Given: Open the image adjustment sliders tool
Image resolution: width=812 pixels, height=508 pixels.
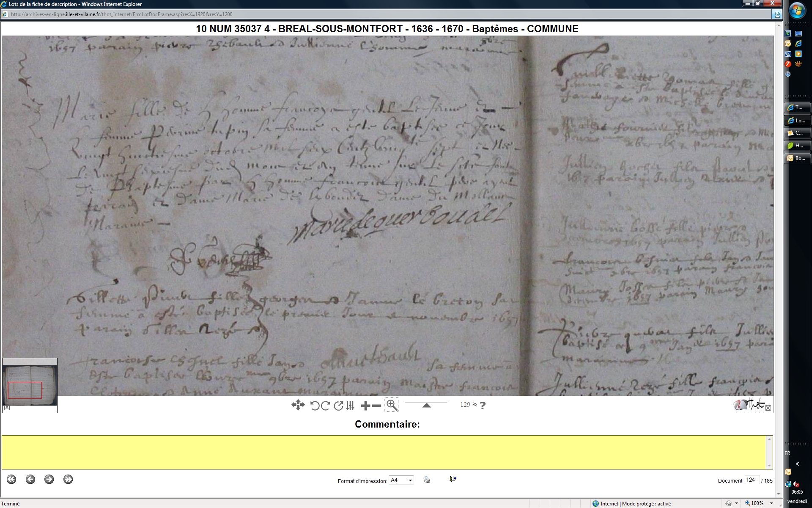Looking at the screenshot, I should click(350, 406).
